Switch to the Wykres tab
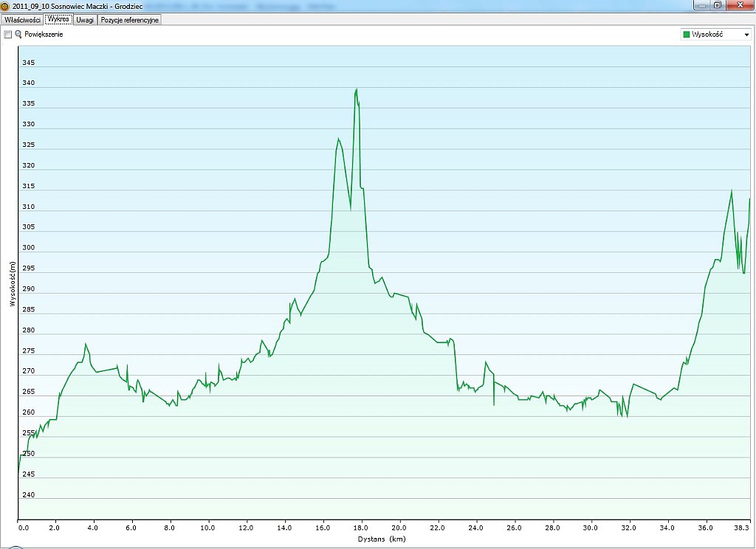Image resolution: width=756 pixels, height=549 pixels. point(58,20)
